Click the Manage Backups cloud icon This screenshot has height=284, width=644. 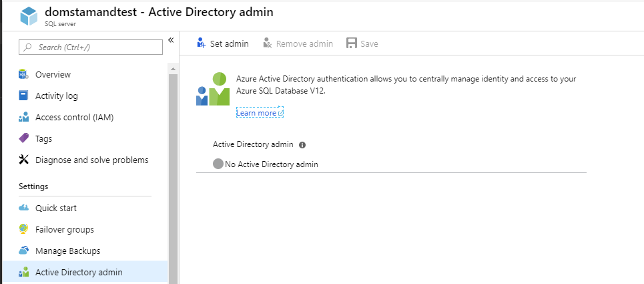[x=24, y=251]
